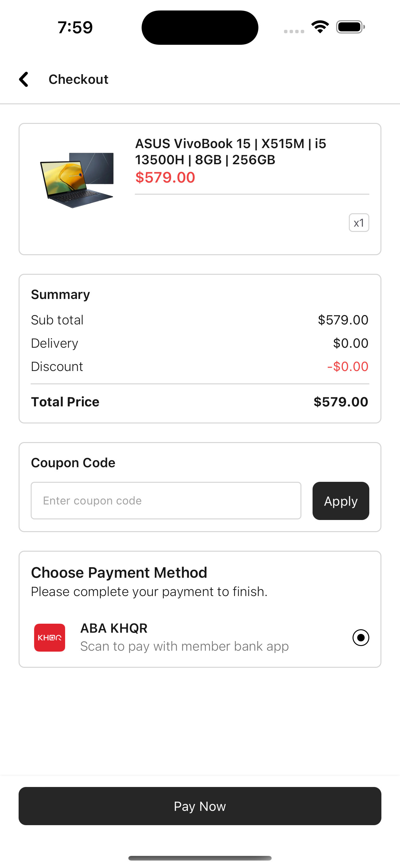Tap the Checkout header title

78,79
